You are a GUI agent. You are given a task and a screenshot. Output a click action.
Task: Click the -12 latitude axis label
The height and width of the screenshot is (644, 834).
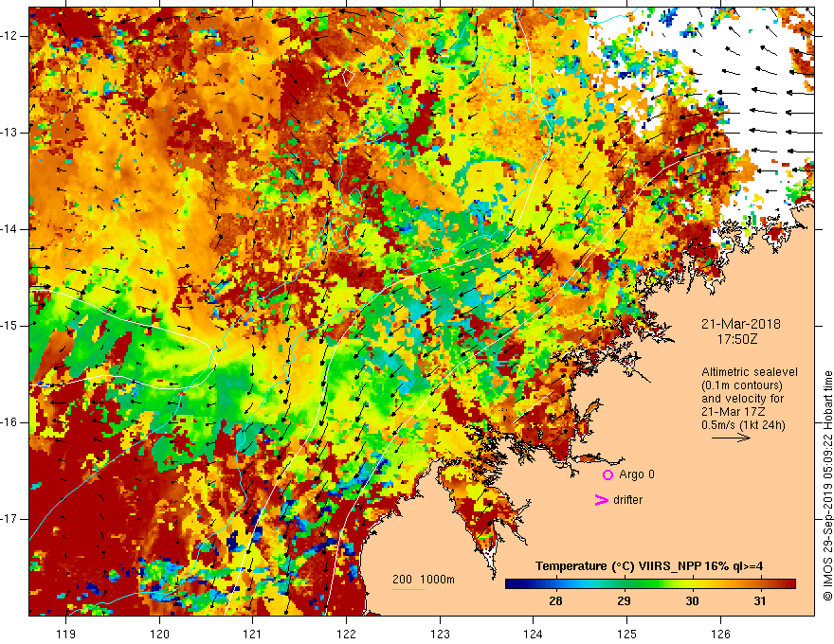10,36
